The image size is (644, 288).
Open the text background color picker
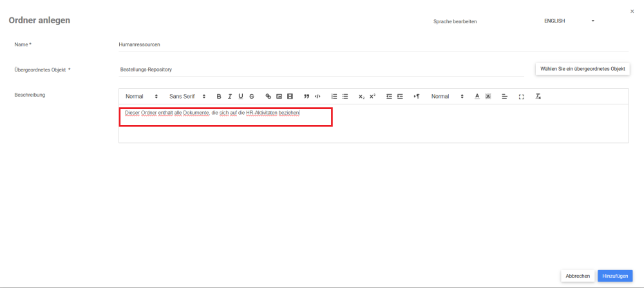[x=488, y=97]
